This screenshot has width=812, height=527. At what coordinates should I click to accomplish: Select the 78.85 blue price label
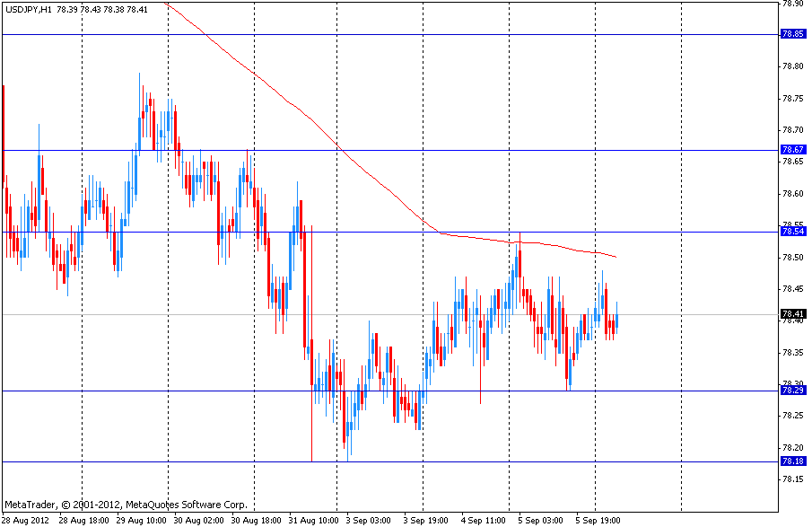tap(791, 34)
